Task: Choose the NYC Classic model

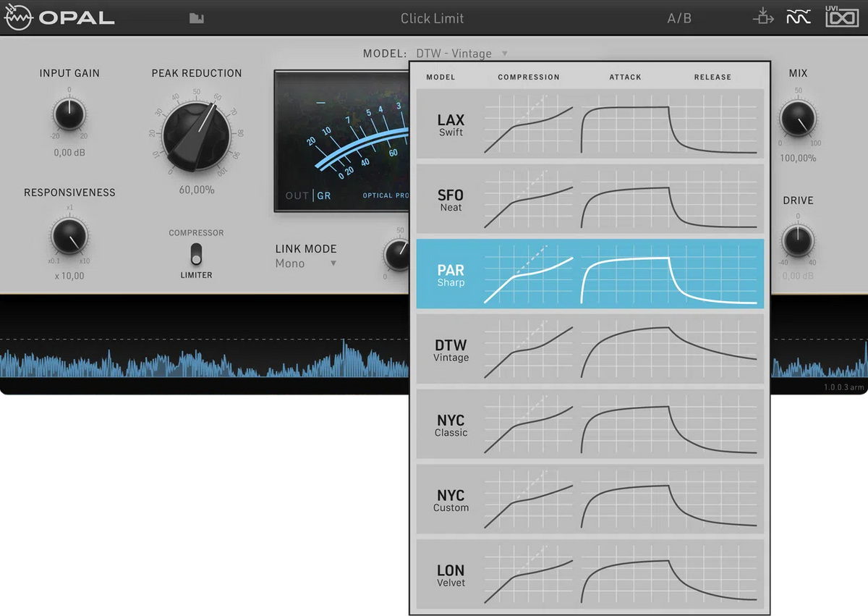Action: coord(451,425)
